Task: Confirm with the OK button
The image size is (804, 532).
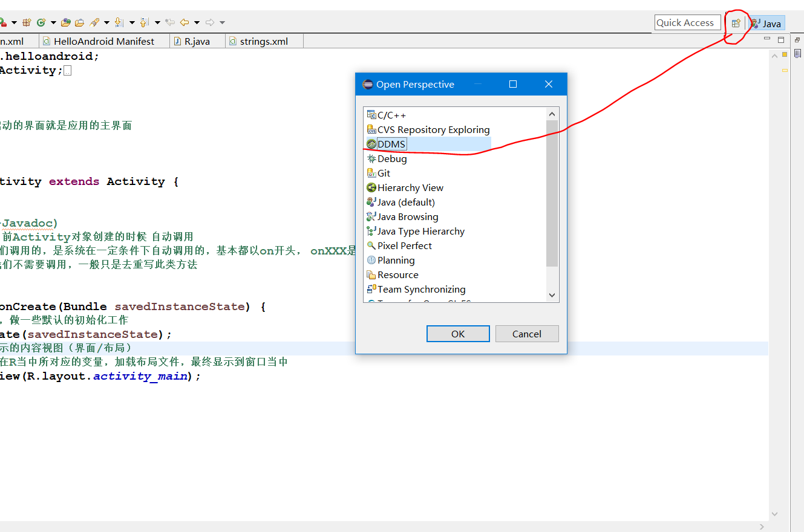Action: click(458, 334)
